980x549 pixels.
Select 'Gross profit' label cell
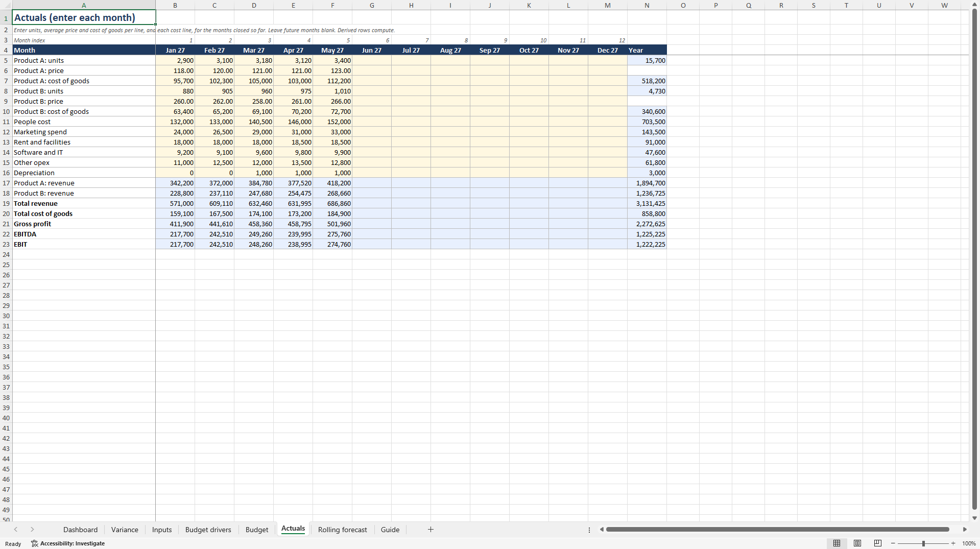click(84, 224)
